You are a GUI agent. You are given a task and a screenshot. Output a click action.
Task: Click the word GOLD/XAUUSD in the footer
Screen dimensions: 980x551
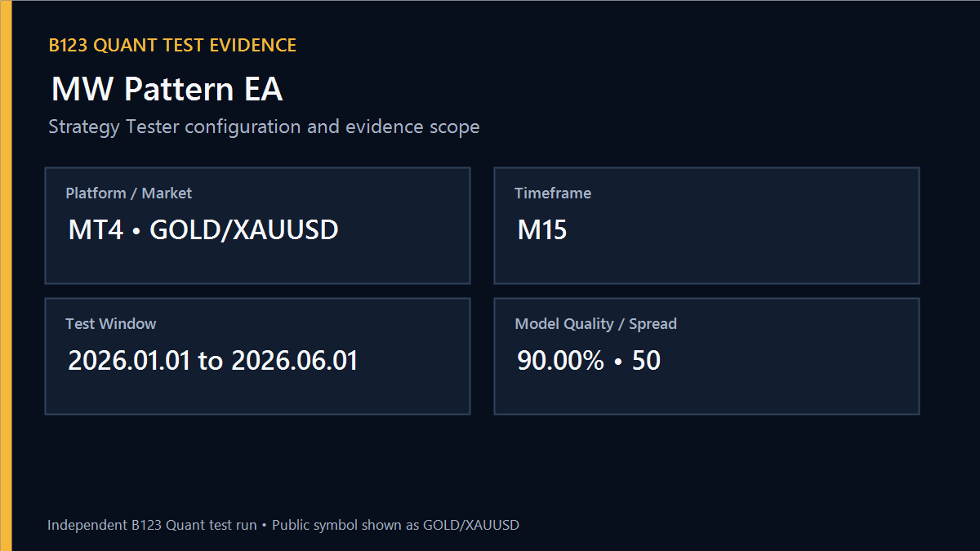point(471,525)
